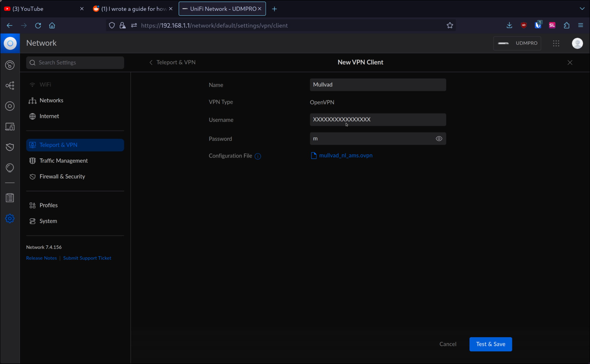Bookmark this page with star icon

point(450,26)
